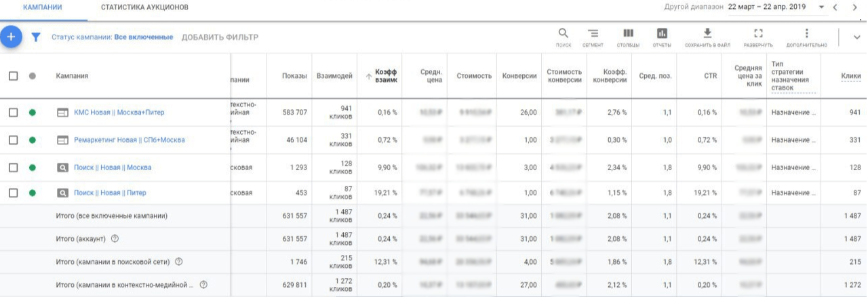This screenshot has width=868, height=297.
Task: Click conversions value 26,00
Action: point(527,113)
